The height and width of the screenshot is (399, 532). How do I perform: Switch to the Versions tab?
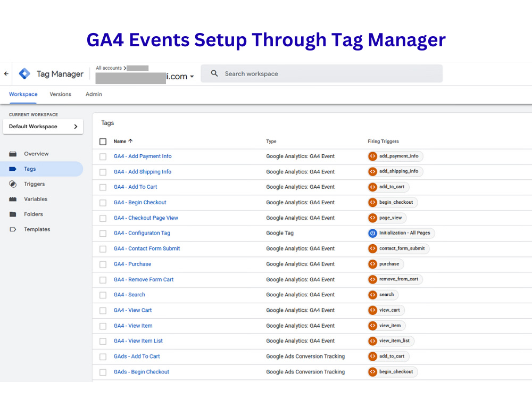point(61,94)
